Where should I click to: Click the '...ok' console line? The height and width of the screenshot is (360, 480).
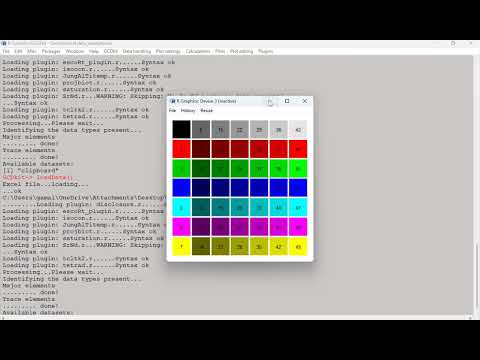pos(12,191)
